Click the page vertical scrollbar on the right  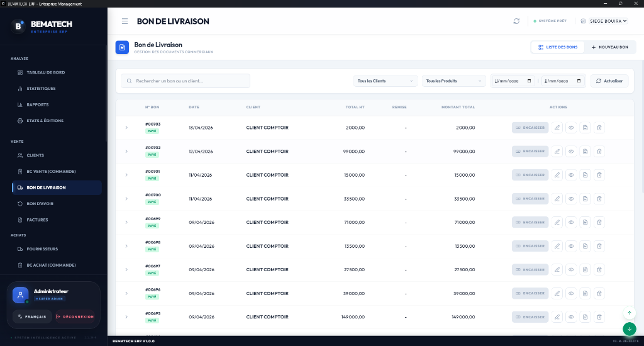pyautogui.click(x=642, y=127)
